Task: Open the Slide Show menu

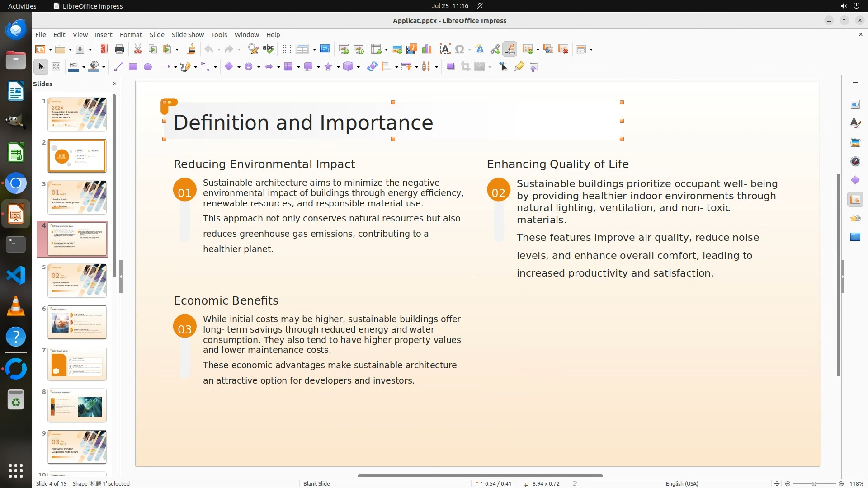Action: (187, 35)
